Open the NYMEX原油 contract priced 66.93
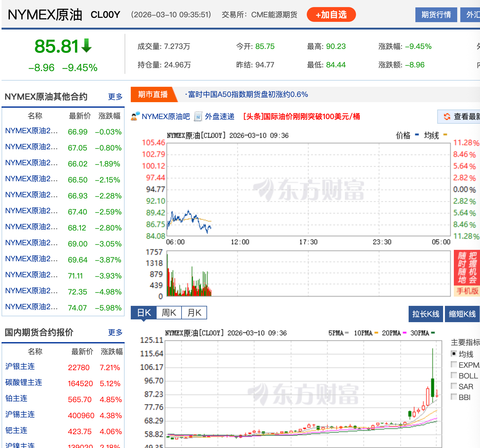This screenshot has width=480, height=448. [x=31, y=195]
